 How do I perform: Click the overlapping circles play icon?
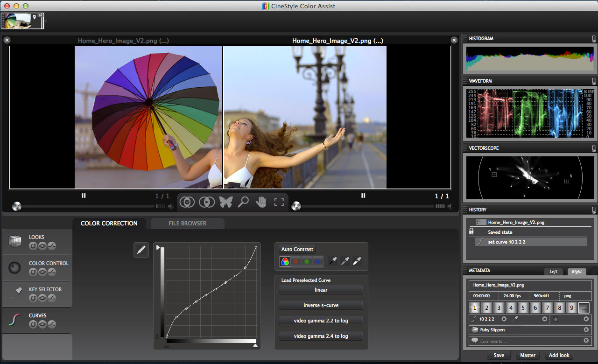(206, 202)
